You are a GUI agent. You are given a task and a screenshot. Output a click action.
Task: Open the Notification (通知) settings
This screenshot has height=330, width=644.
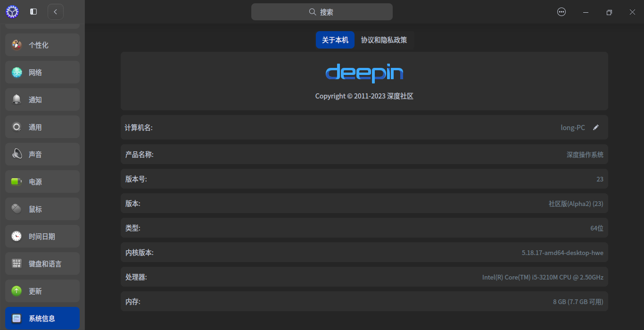coord(42,99)
